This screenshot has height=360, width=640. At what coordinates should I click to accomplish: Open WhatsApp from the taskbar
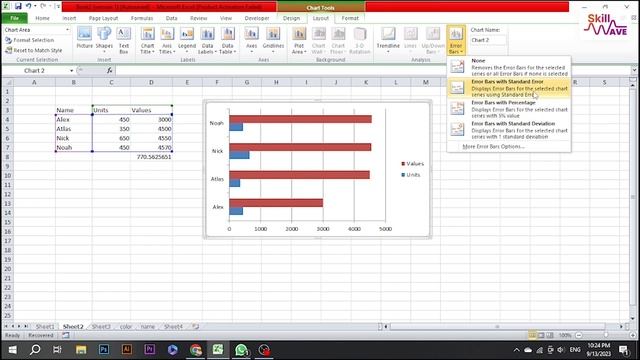[x=241, y=350]
